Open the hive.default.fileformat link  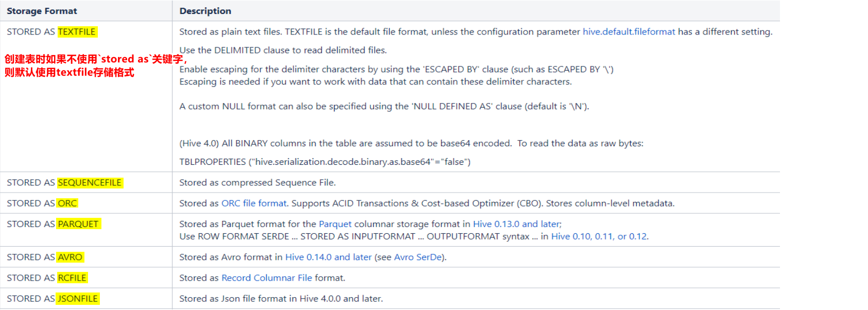629,32
